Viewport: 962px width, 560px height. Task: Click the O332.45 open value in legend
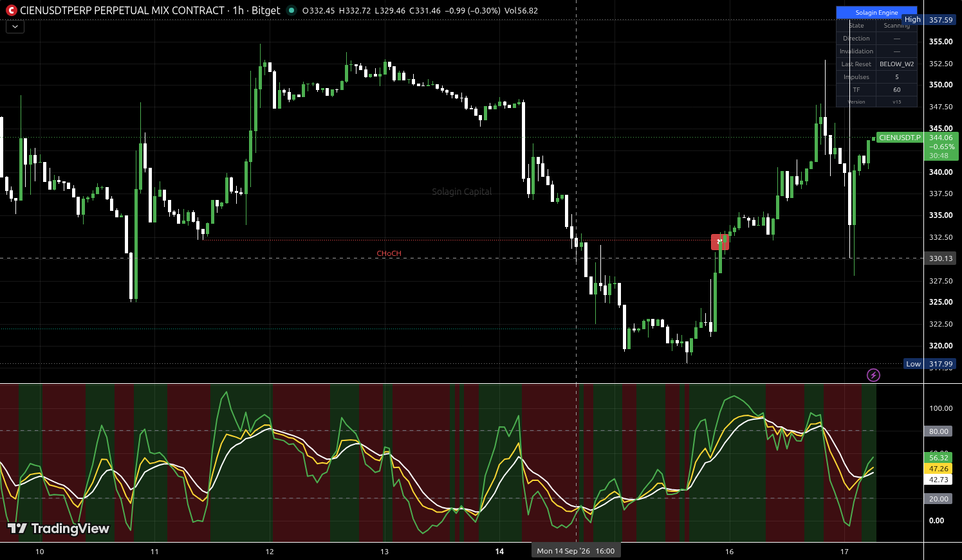tap(319, 10)
